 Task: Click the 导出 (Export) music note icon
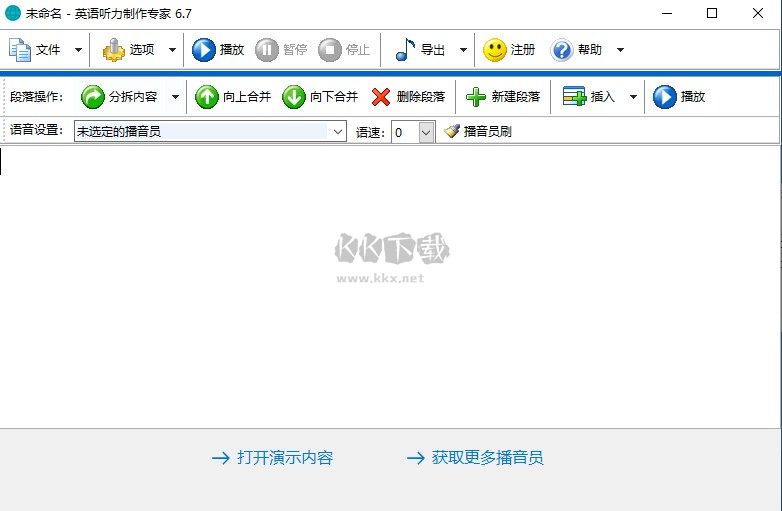pyautogui.click(x=405, y=50)
